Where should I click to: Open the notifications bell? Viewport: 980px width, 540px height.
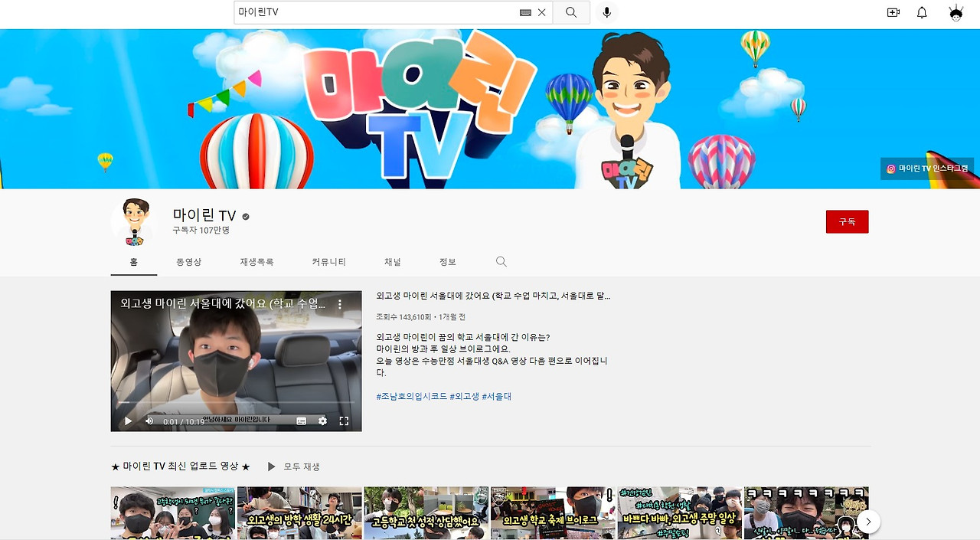point(923,12)
